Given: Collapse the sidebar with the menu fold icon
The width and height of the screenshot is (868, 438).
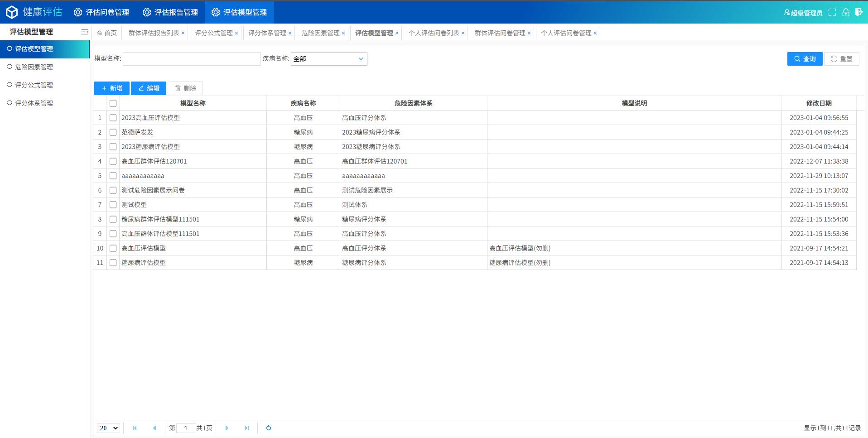Looking at the screenshot, I should click(85, 32).
